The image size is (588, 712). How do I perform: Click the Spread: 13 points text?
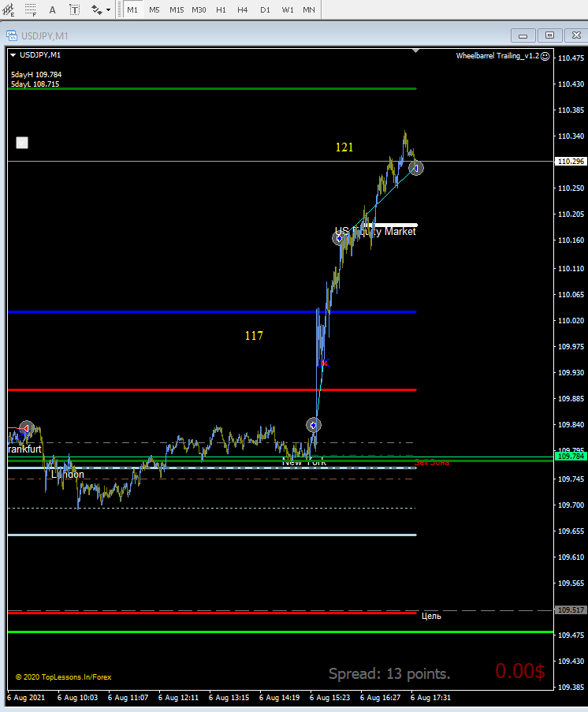pos(389,673)
